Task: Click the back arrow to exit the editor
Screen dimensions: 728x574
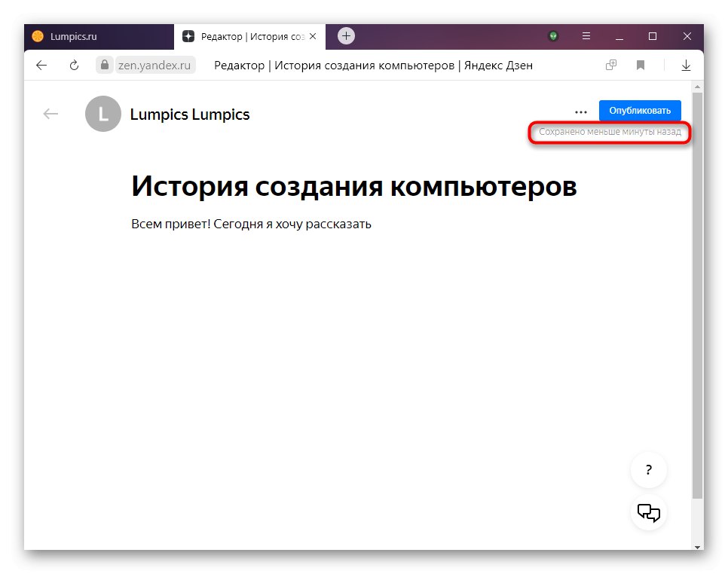Action: 50,114
